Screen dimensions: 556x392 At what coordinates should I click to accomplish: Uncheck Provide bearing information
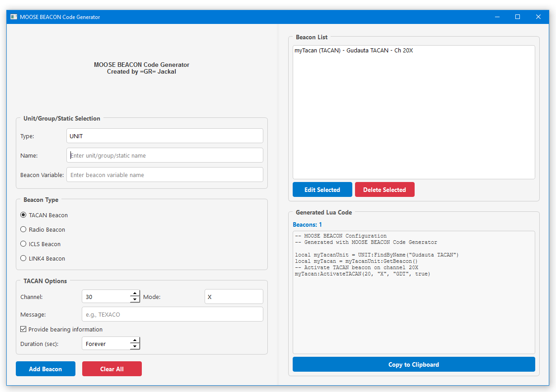[x=23, y=329]
